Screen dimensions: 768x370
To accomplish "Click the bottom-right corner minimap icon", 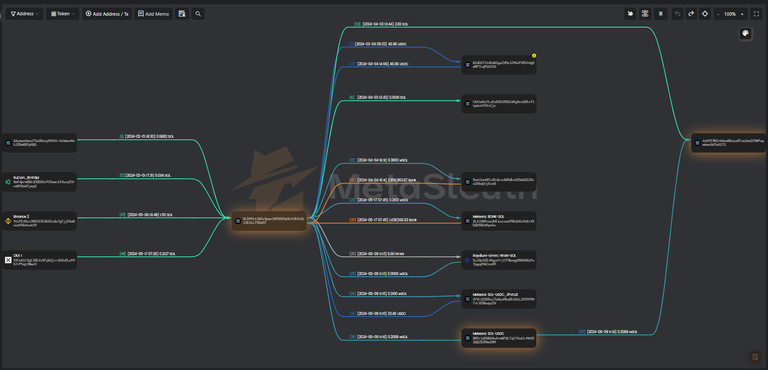I will pyautogui.click(x=755, y=356).
